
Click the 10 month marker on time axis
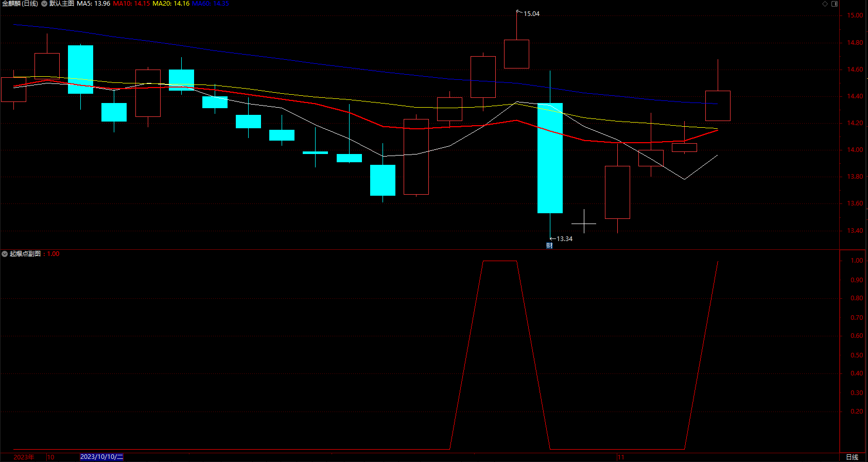point(50,457)
